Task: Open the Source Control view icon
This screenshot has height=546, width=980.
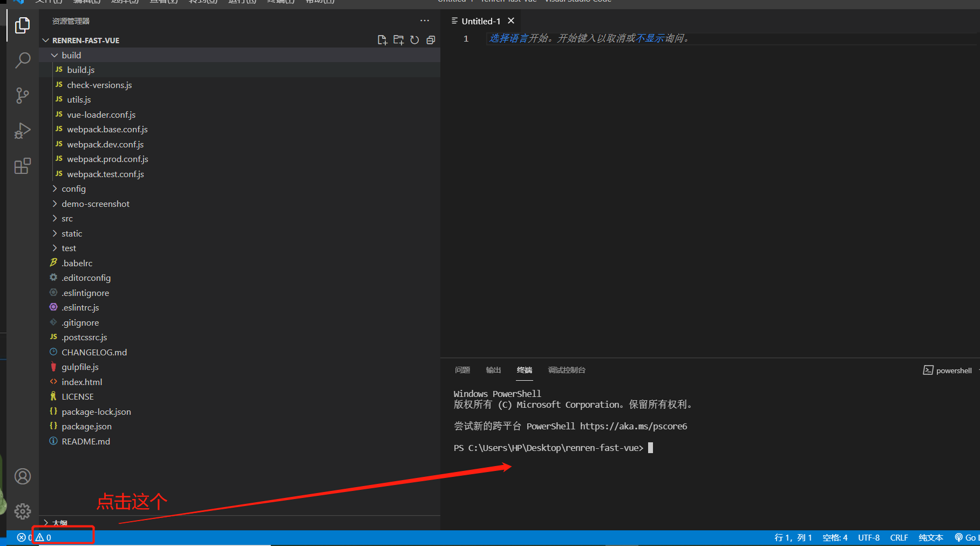Action: [22, 96]
